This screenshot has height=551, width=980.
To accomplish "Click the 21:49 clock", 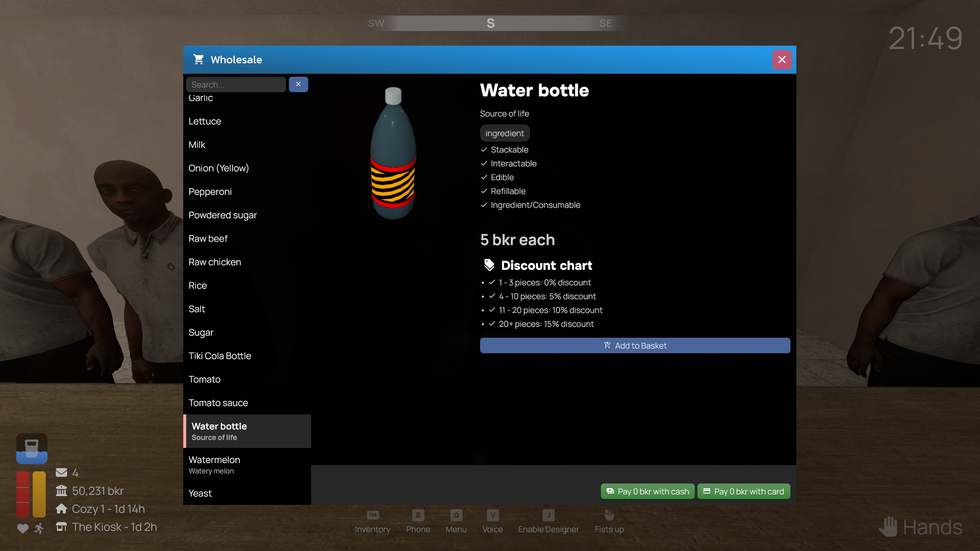I will (925, 38).
